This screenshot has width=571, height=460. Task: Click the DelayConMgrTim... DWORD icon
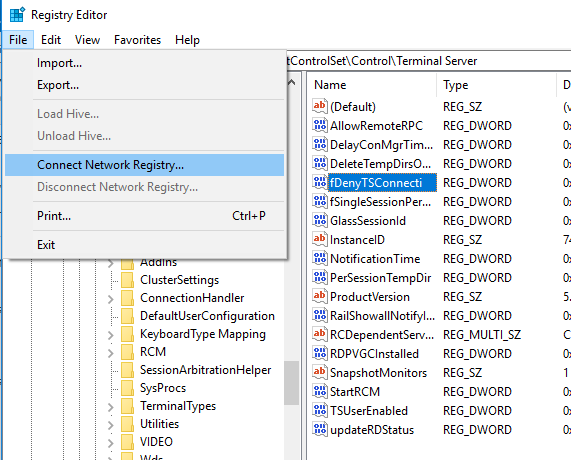pos(320,144)
